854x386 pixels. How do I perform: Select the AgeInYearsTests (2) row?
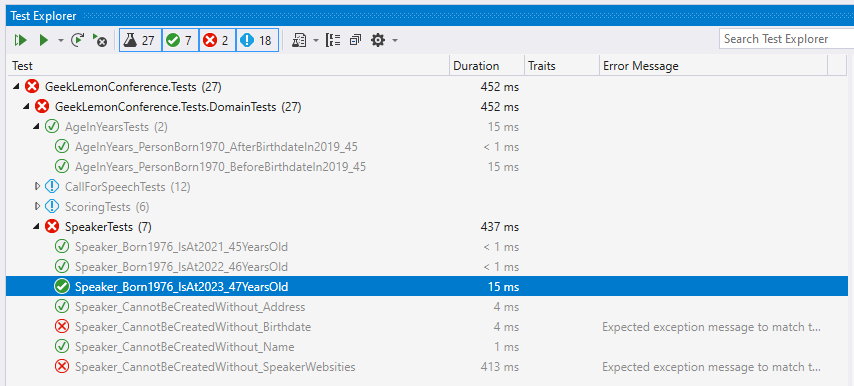coord(427,127)
